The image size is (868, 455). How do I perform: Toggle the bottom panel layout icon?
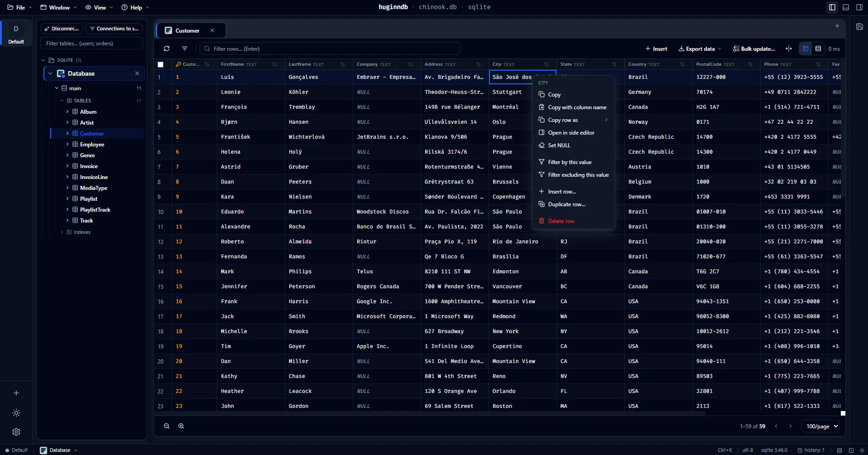click(846, 7)
